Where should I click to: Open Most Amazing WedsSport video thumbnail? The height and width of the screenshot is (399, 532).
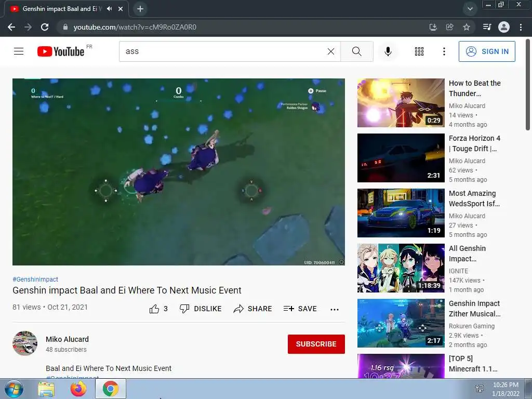(401, 212)
